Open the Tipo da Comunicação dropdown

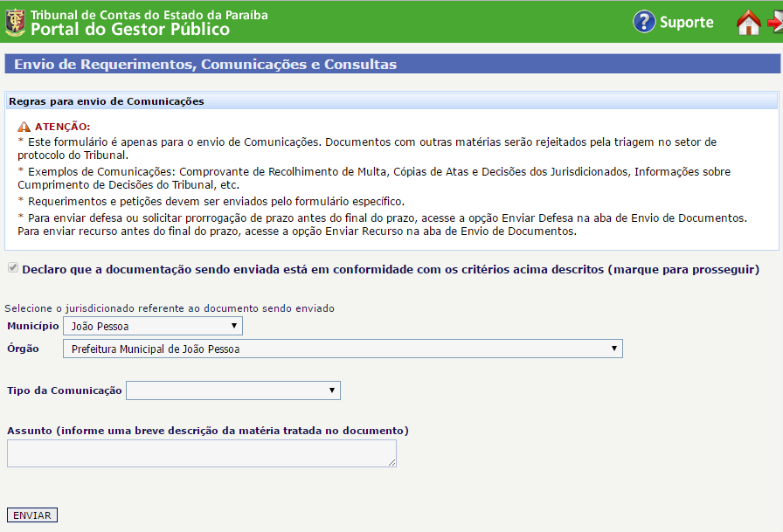click(233, 390)
